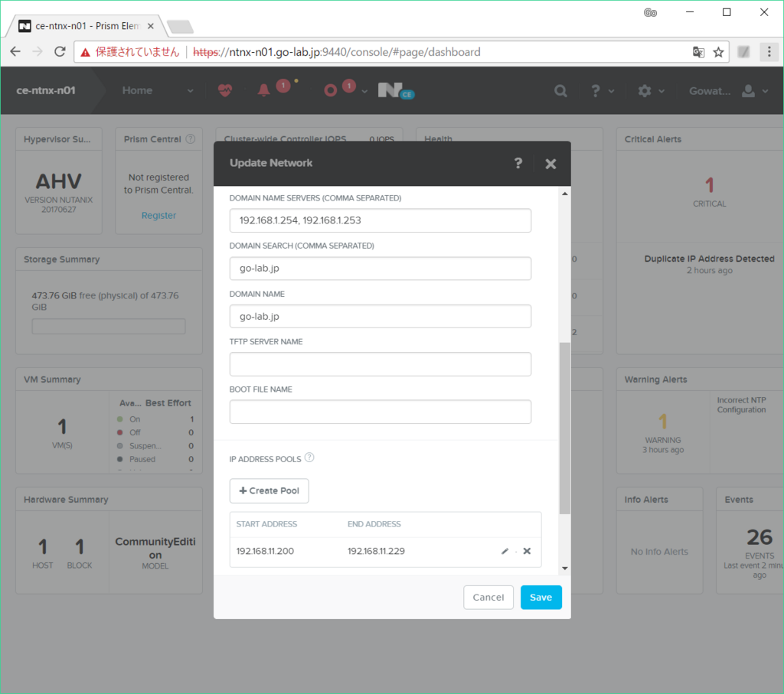Reload the current page
784x694 pixels.
pos(60,51)
